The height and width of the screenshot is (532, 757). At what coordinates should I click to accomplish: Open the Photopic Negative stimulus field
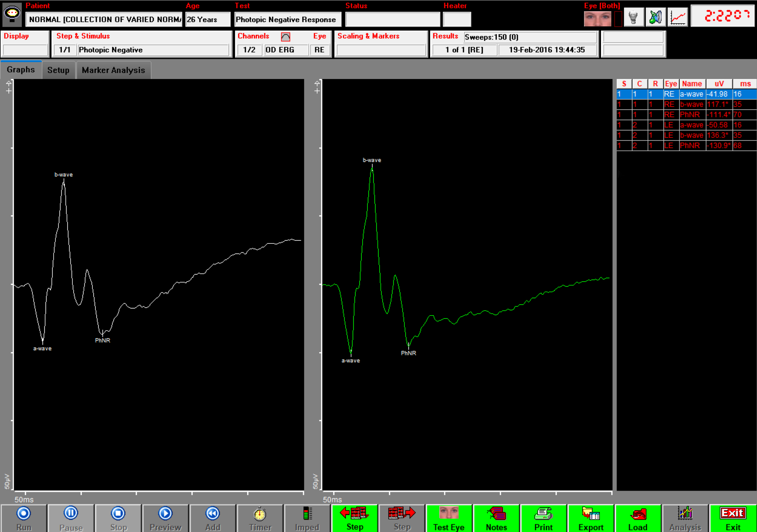153,50
